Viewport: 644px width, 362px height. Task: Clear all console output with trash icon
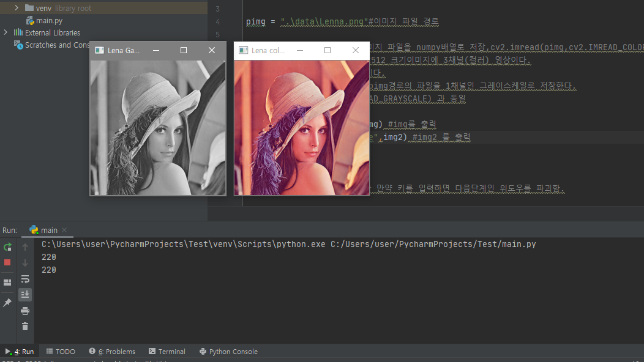25,327
